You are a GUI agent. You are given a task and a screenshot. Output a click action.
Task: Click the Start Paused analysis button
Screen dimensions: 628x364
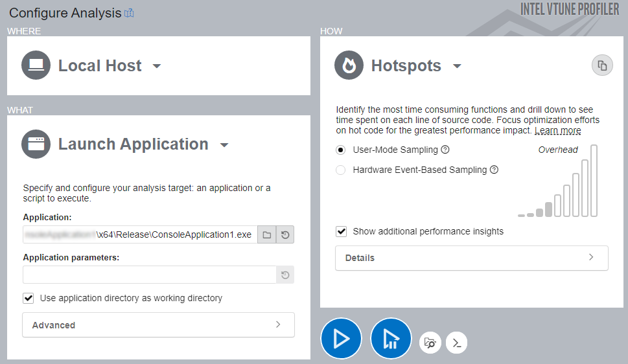point(391,339)
